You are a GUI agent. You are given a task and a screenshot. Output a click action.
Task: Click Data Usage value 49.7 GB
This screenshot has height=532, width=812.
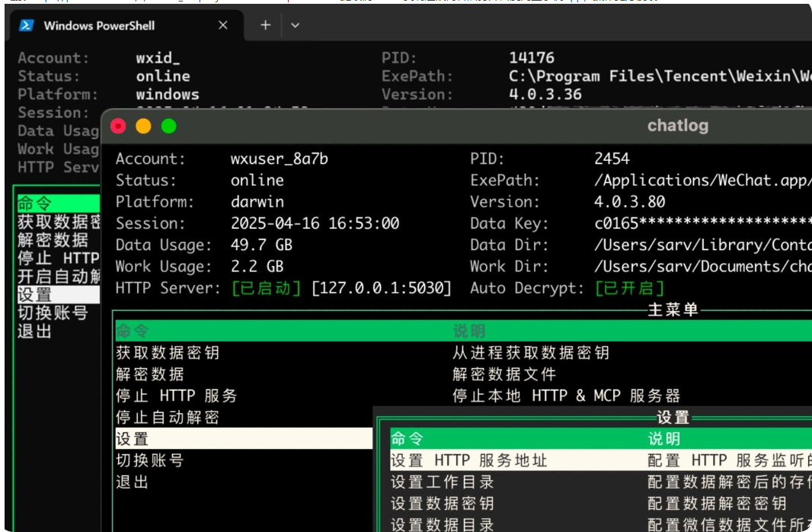pos(261,245)
